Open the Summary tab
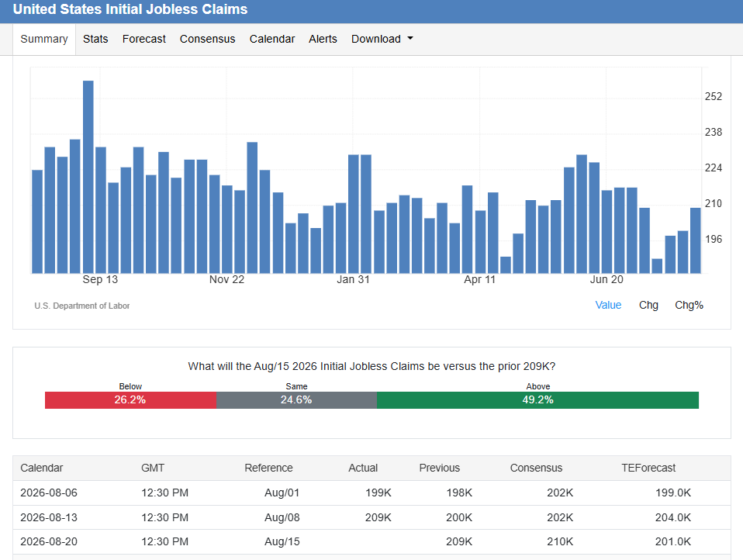The image size is (743, 560). [x=44, y=40]
